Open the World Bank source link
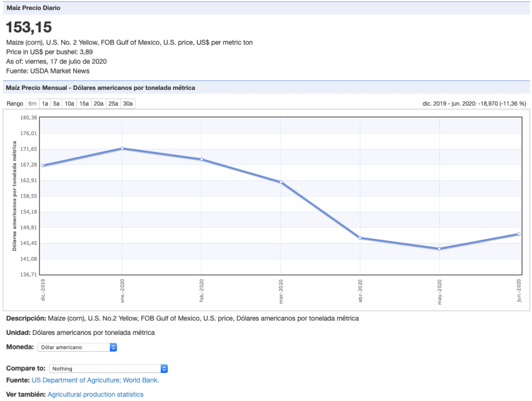Viewport: 532px width, 401px height. coord(141,380)
